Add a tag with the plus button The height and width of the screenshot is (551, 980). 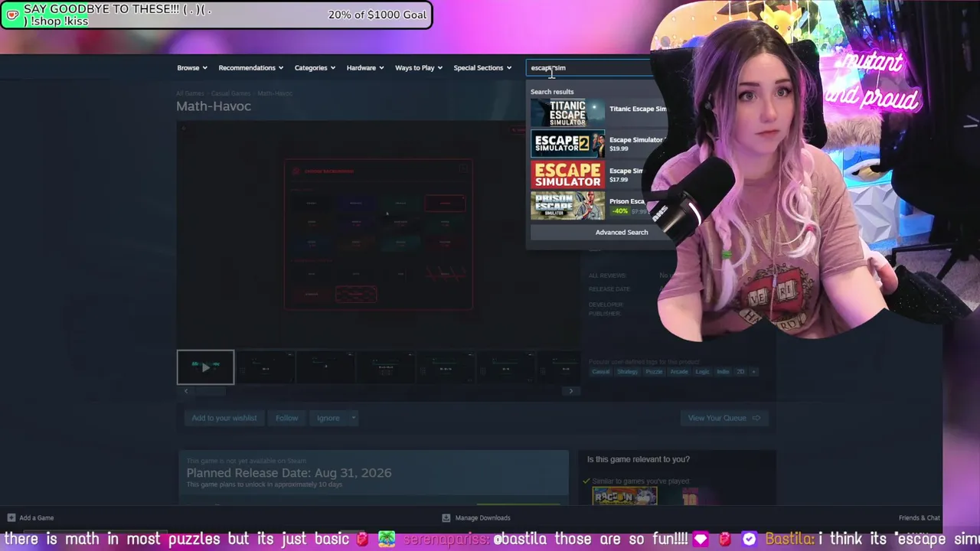(x=753, y=372)
